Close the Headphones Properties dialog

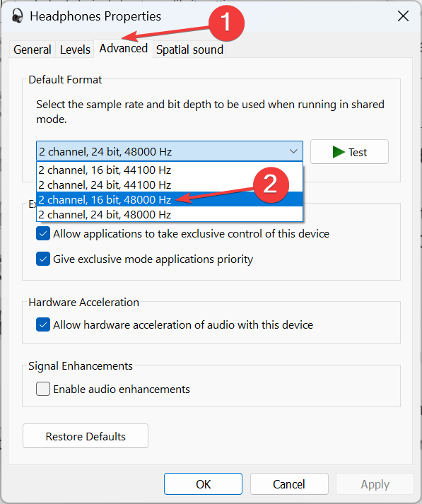click(403, 16)
